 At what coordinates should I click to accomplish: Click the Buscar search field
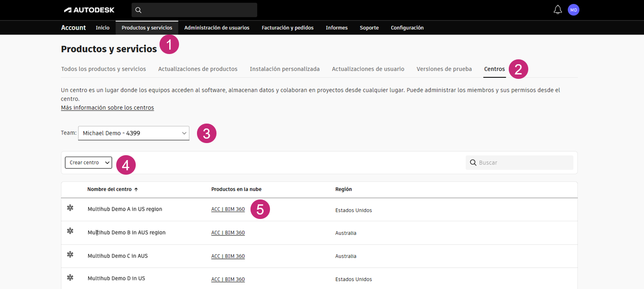pos(519,163)
